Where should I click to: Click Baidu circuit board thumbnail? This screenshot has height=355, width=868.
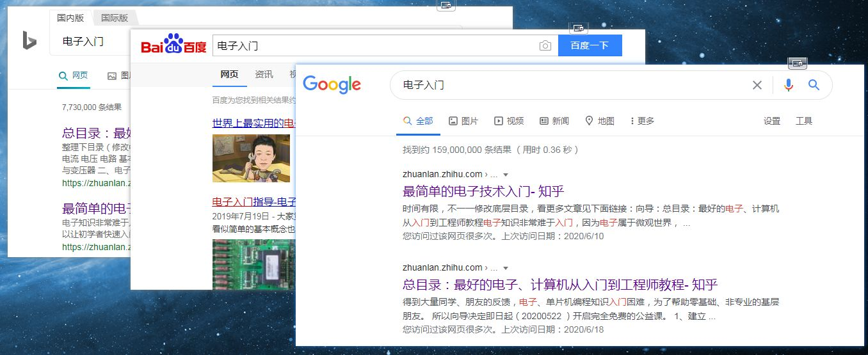(x=253, y=264)
